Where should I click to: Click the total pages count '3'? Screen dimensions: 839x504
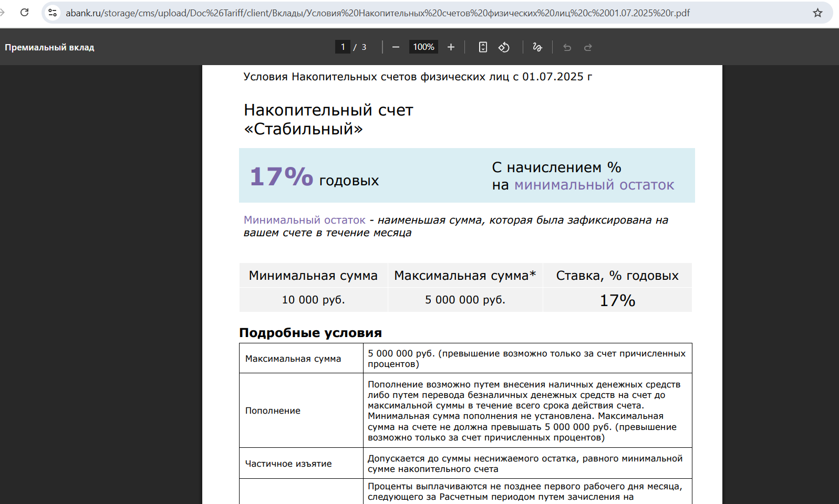(364, 47)
